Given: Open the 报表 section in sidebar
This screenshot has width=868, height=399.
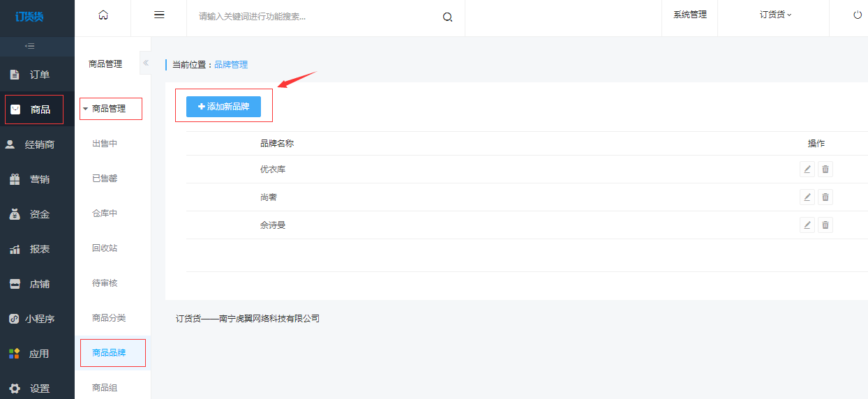Looking at the screenshot, I should click(x=37, y=249).
